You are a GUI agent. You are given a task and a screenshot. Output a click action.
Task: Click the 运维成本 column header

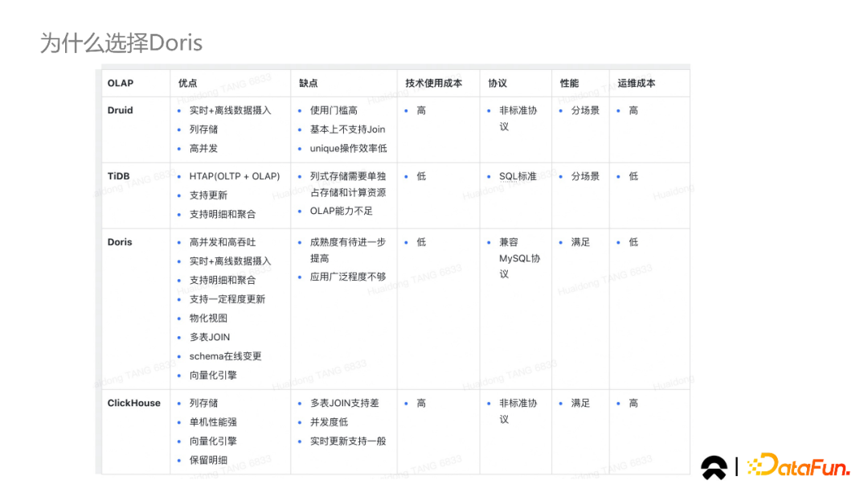coord(636,83)
